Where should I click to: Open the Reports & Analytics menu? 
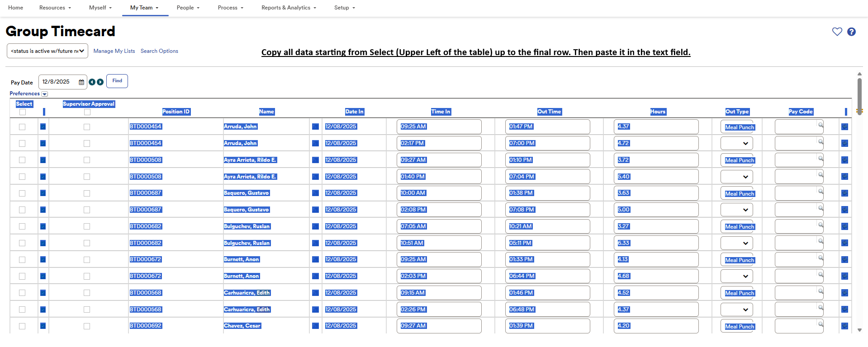click(x=289, y=8)
